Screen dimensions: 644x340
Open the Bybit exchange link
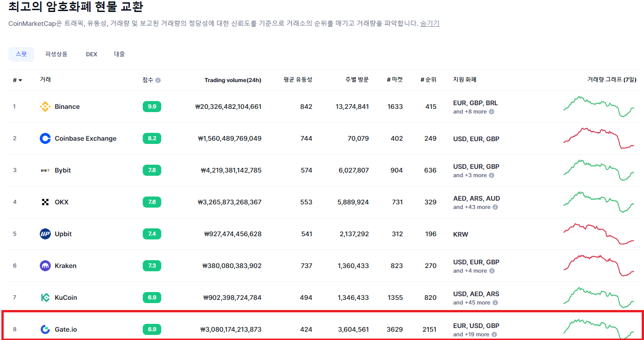point(63,170)
